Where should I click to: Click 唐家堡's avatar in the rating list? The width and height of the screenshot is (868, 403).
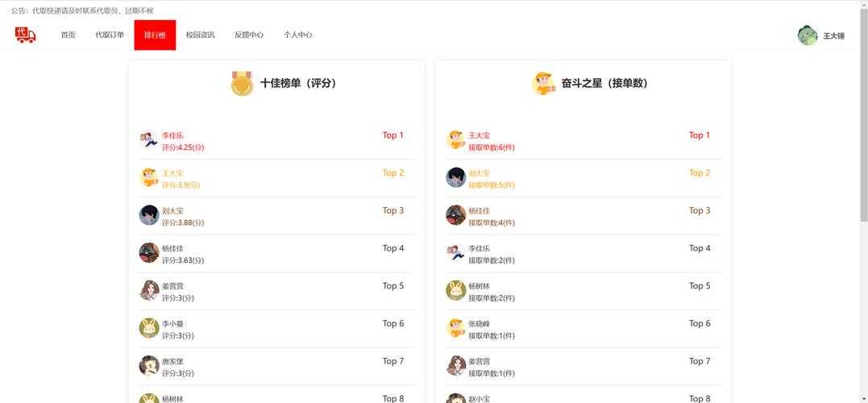pos(149,366)
